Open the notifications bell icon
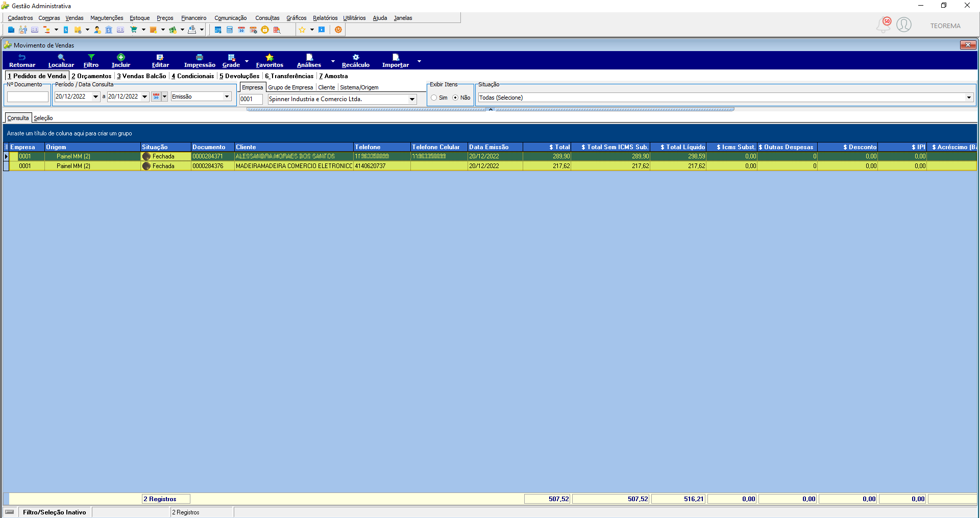980x518 pixels. [884, 25]
